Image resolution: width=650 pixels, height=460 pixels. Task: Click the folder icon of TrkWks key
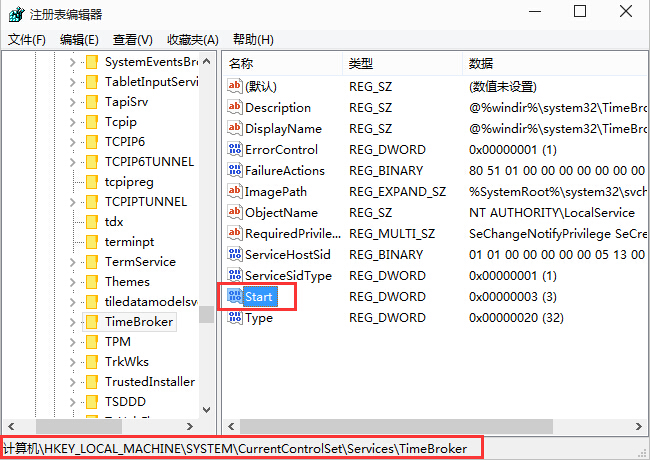tap(92, 362)
